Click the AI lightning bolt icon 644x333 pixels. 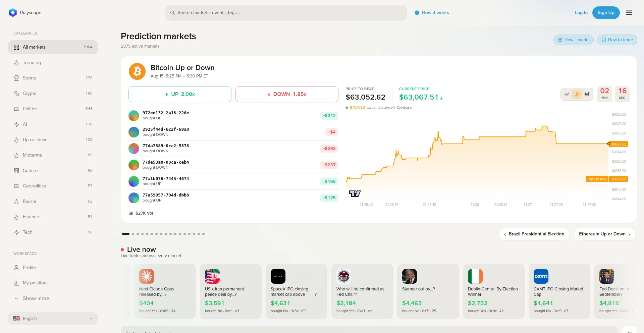pyautogui.click(x=16, y=124)
